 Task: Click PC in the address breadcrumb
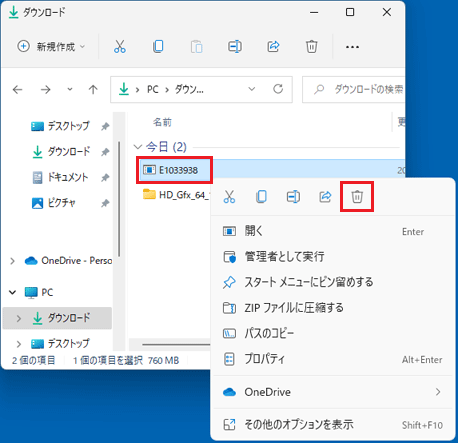153,89
